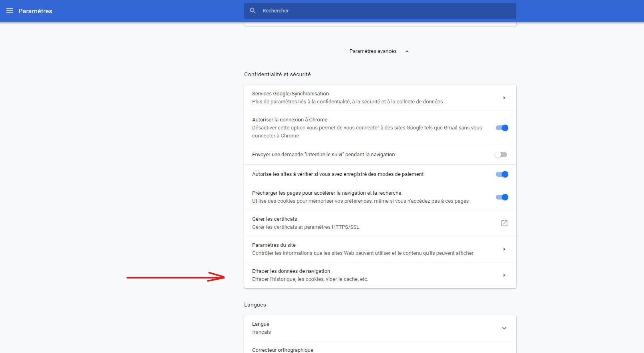Click the Langues section heading

(255, 305)
